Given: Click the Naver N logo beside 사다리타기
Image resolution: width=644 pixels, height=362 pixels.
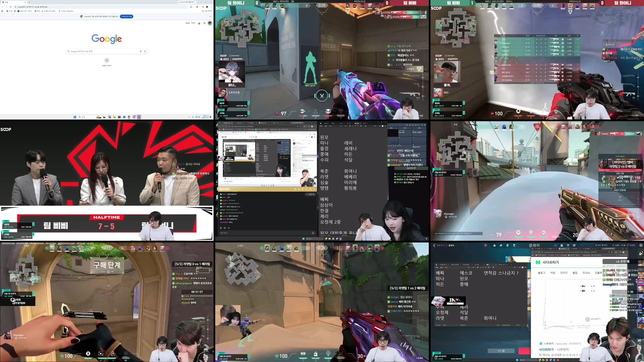Looking at the screenshot, I should [x=538, y=262].
